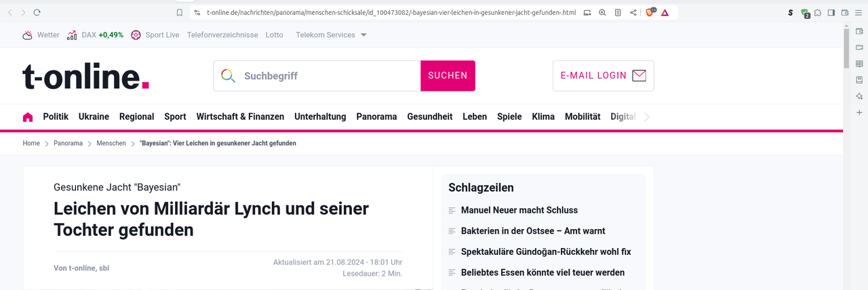
Task: Open the Telefonverzeichnisse link
Action: point(222,35)
